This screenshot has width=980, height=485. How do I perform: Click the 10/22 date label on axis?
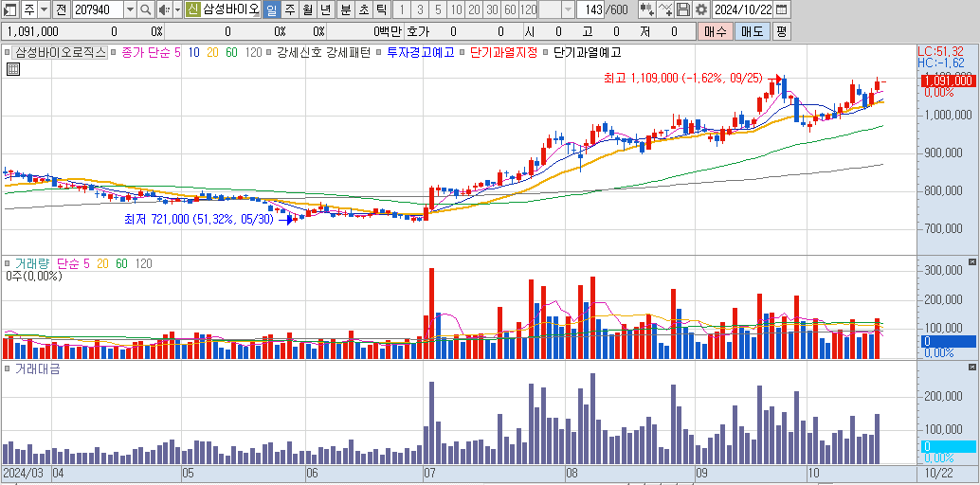(x=938, y=474)
